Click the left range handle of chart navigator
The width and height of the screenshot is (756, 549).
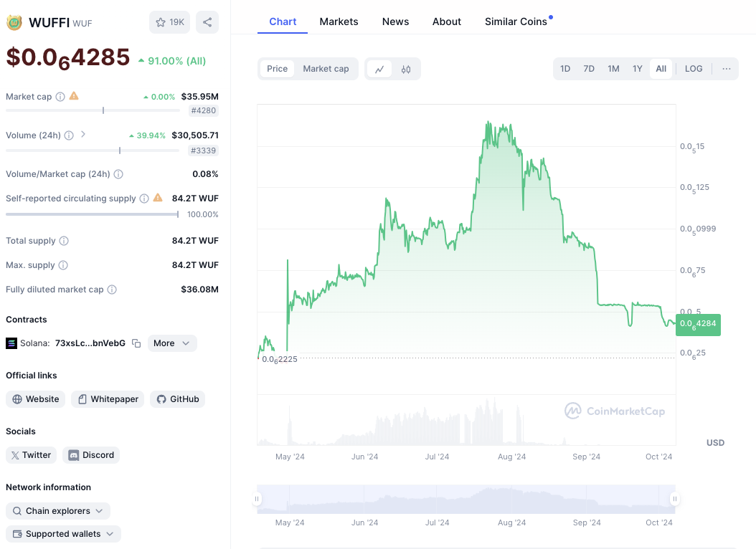click(257, 499)
